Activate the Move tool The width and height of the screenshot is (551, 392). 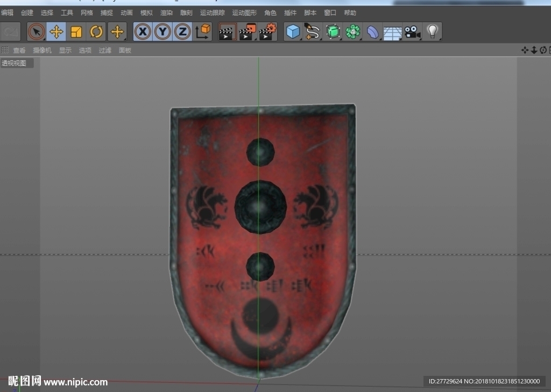[56, 32]
